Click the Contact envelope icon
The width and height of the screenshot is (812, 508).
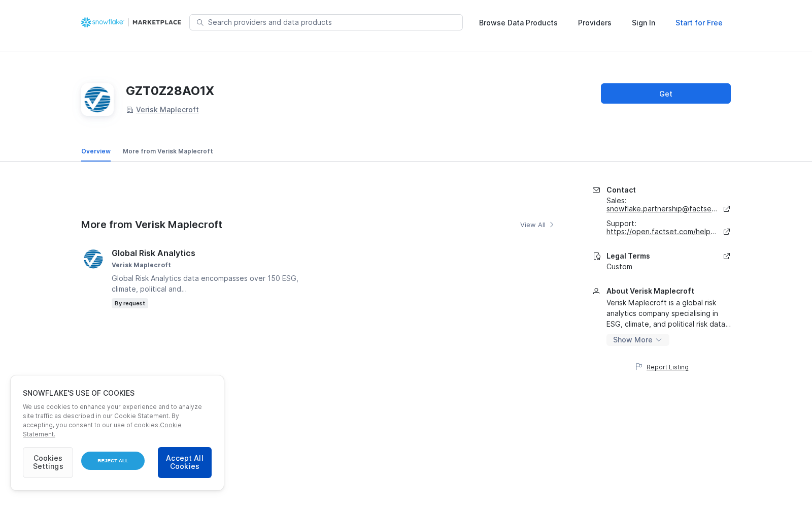596,190
